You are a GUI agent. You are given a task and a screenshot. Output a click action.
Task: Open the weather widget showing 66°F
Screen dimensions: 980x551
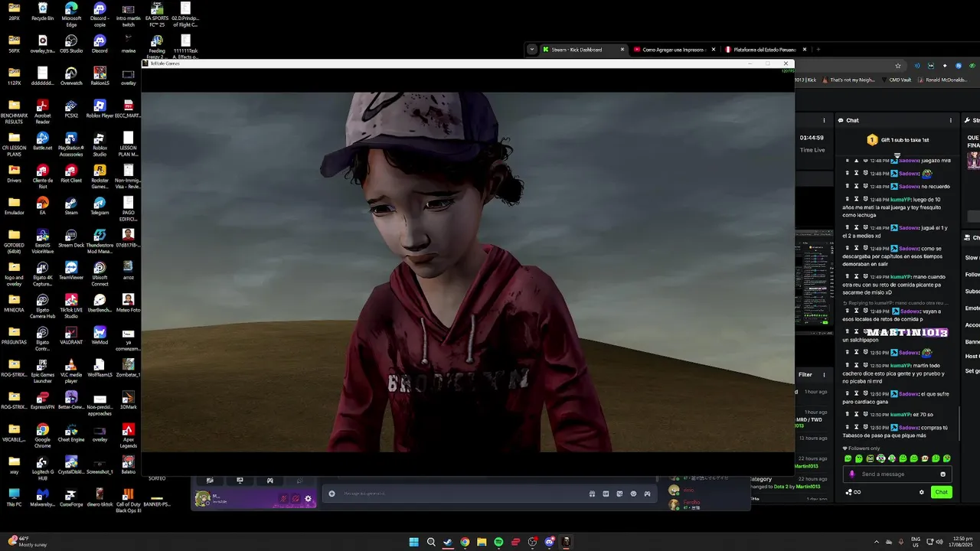coord(28,542)
